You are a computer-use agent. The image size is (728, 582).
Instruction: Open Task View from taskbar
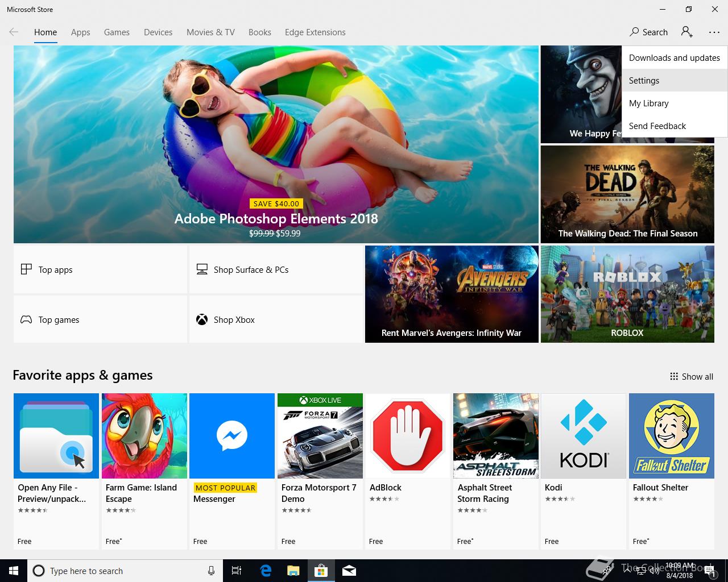237,571
